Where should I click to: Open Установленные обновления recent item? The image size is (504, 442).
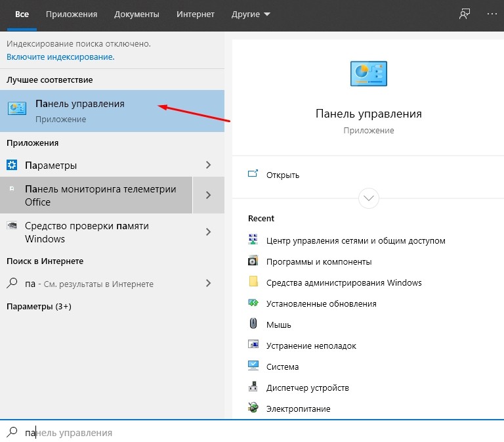[321, 303]
